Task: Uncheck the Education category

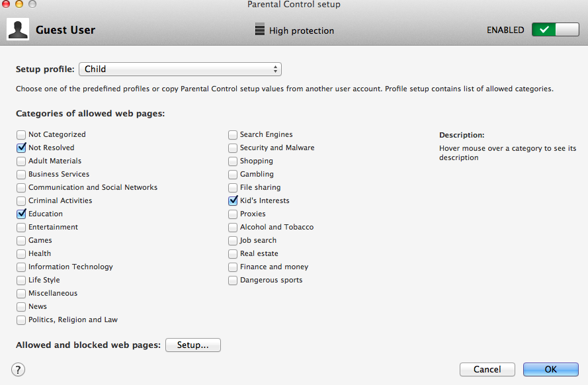Action: tap(21, 214)
